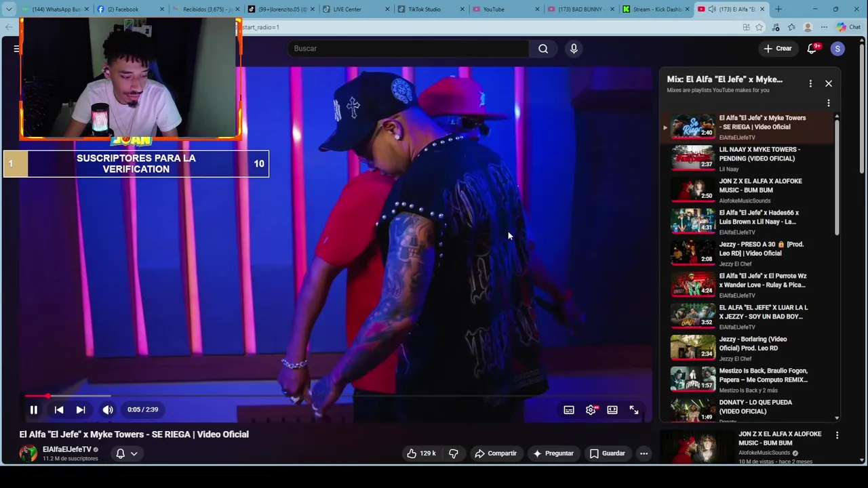The image size is (868, 488).
Task: Open the Crear menu
Action: (x=777, y=48)
